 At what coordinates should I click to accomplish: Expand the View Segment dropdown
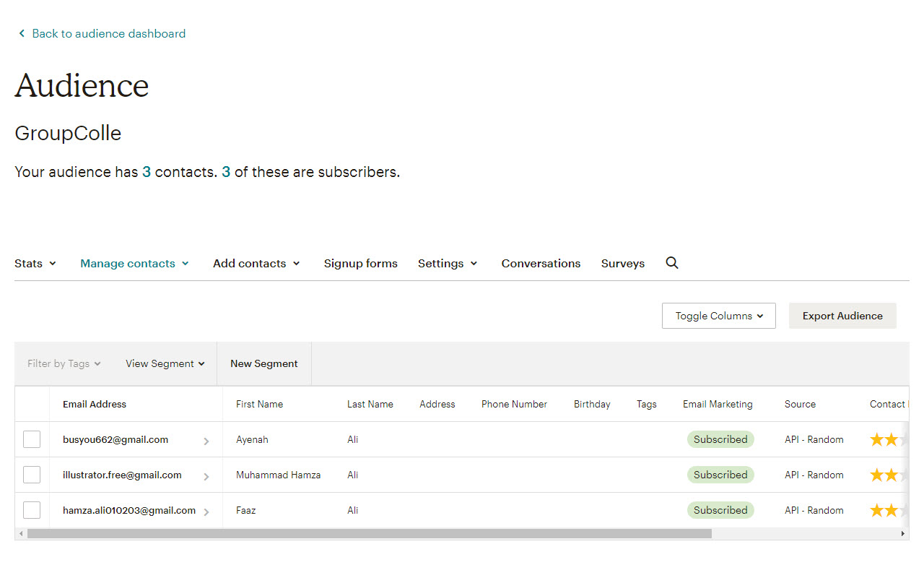click(165, 363)
